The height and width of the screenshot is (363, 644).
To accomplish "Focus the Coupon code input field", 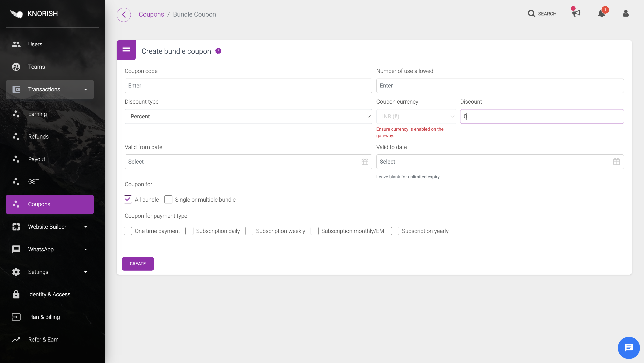I will click(248, 85).
